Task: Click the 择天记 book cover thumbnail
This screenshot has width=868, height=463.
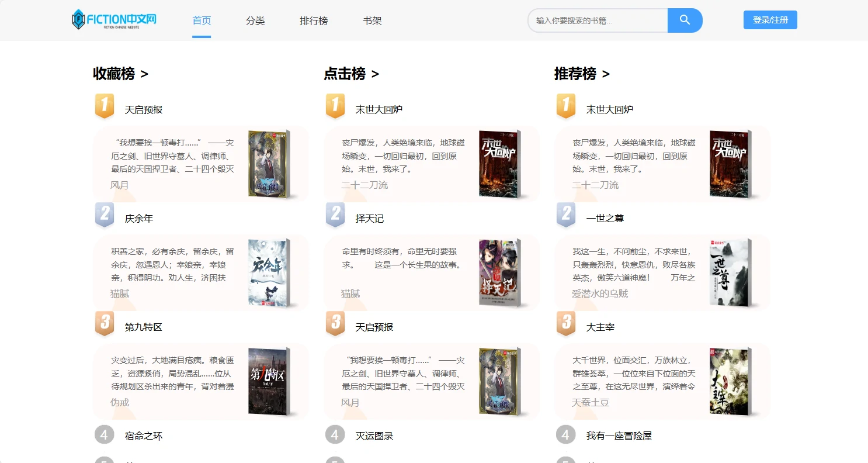Action: 498,273
